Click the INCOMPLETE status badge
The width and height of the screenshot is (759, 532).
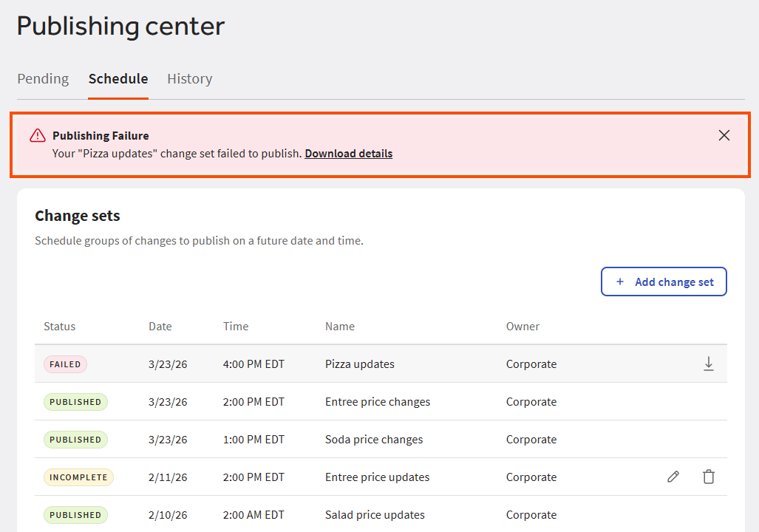[78, 477]
